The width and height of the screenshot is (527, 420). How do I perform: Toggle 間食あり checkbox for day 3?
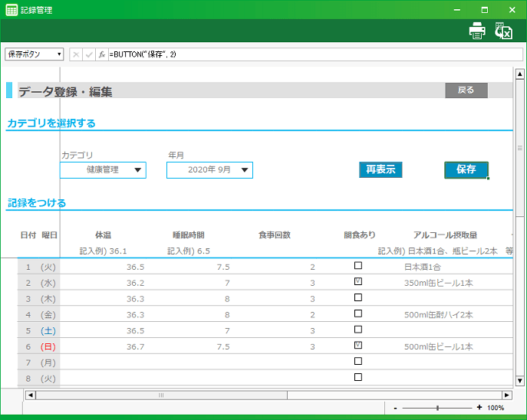pyautogui.click(x=358, y=297)
